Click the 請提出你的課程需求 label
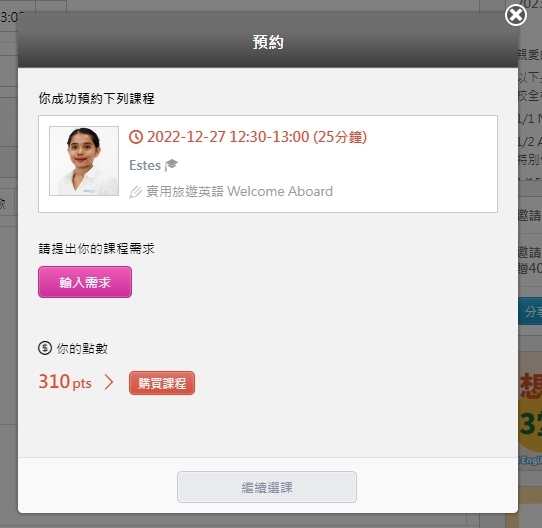The image size is (542, 528). 96,249
